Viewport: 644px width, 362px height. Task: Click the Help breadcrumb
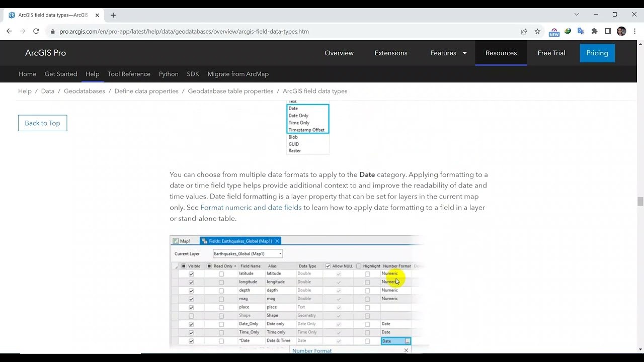[25, 91]
